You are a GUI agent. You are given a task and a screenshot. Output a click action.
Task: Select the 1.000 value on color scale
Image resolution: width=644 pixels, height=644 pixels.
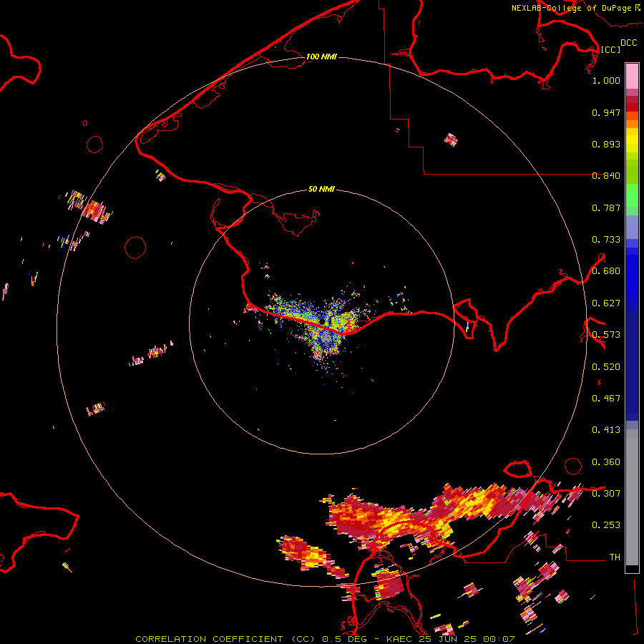606,80
